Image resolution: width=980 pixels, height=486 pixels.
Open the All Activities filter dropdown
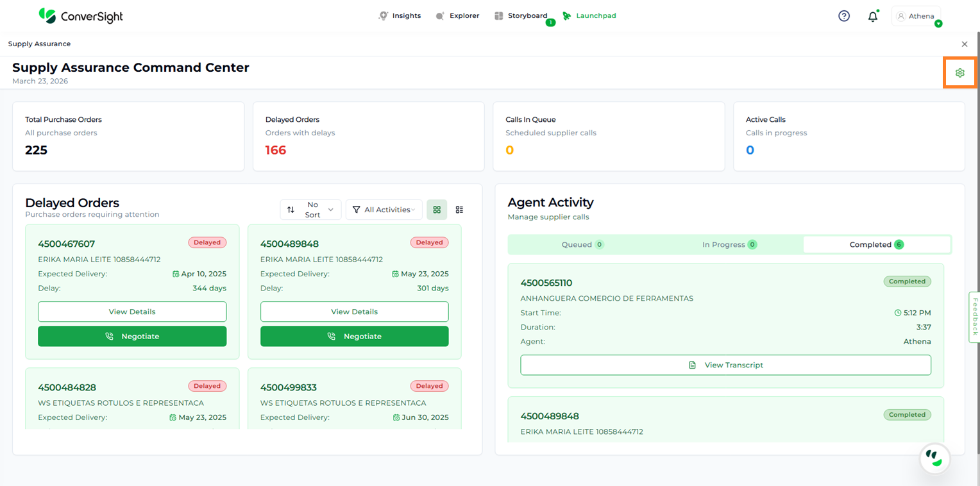coord(384,210)
